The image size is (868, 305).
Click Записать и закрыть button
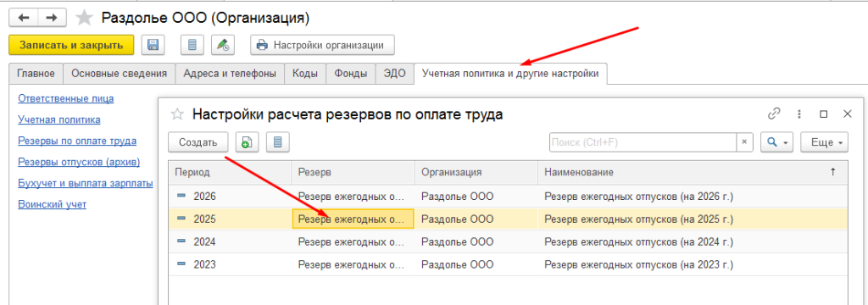pyautogui.click(x=71, y=46)
